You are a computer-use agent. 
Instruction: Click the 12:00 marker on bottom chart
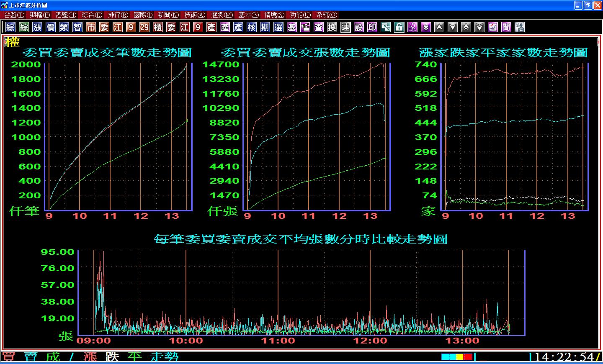[370, 341]
